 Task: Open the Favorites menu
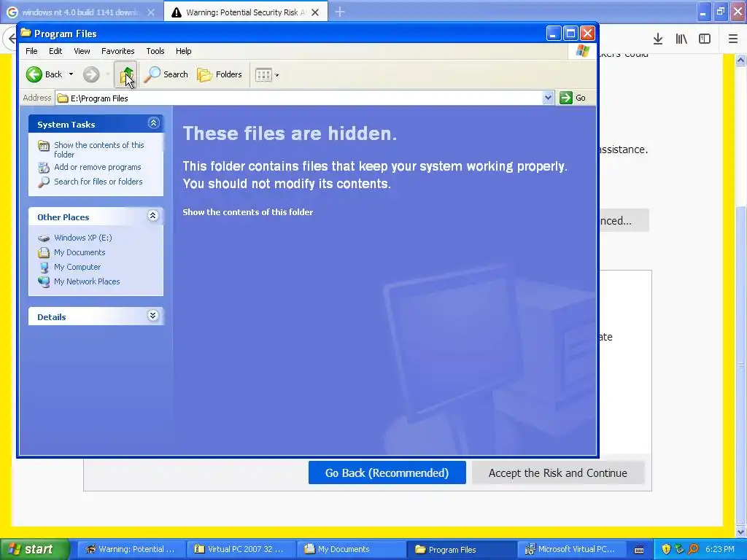[x=117, y=51]
